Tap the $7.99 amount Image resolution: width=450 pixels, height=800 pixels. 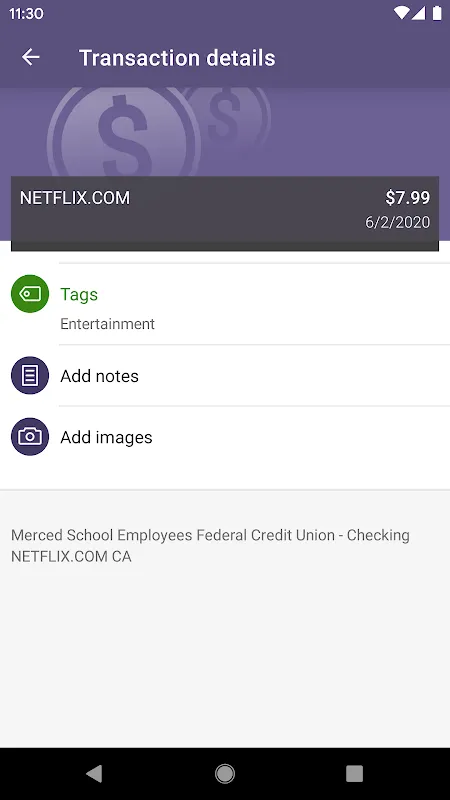408,198
